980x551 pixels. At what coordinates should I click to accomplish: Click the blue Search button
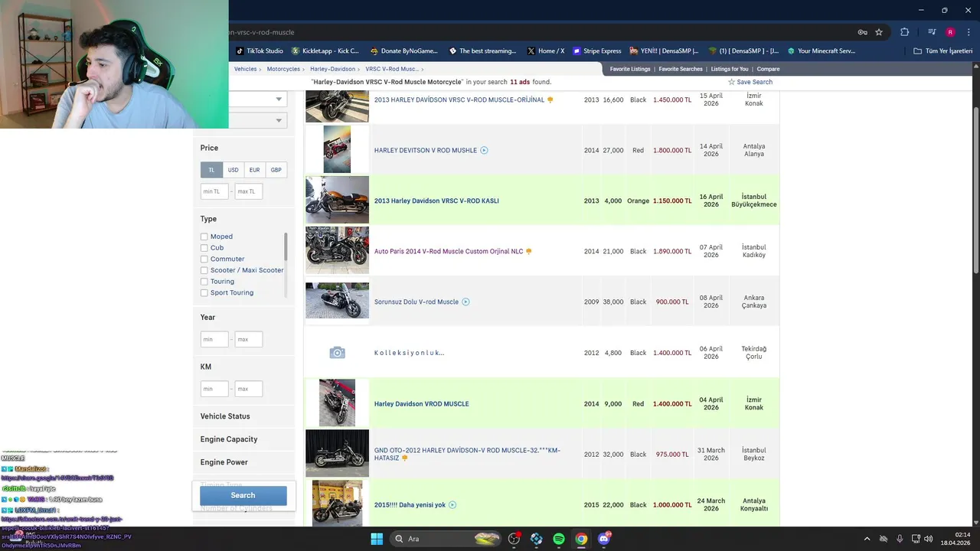click(x=243, y=495)
